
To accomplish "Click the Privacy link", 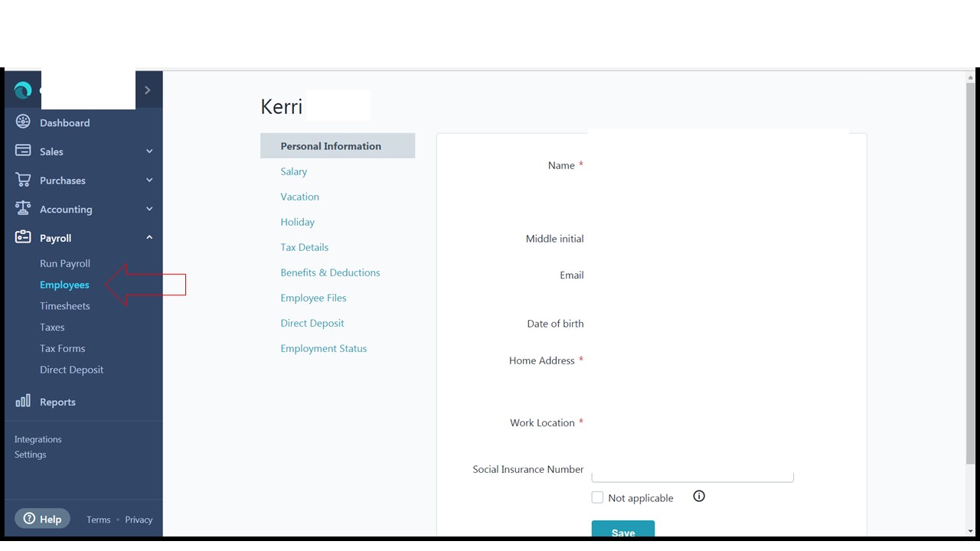I will 139,520.
